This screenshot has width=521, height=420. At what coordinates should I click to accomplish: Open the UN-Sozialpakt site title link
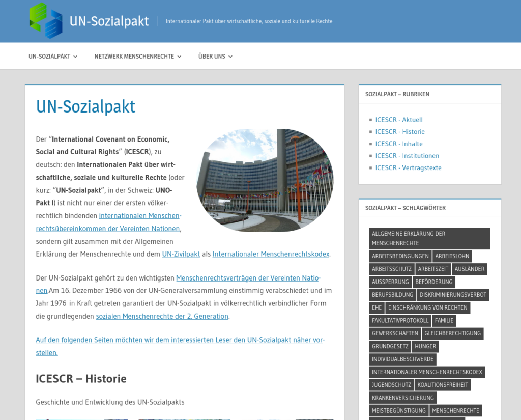click(x=109, y=21)
